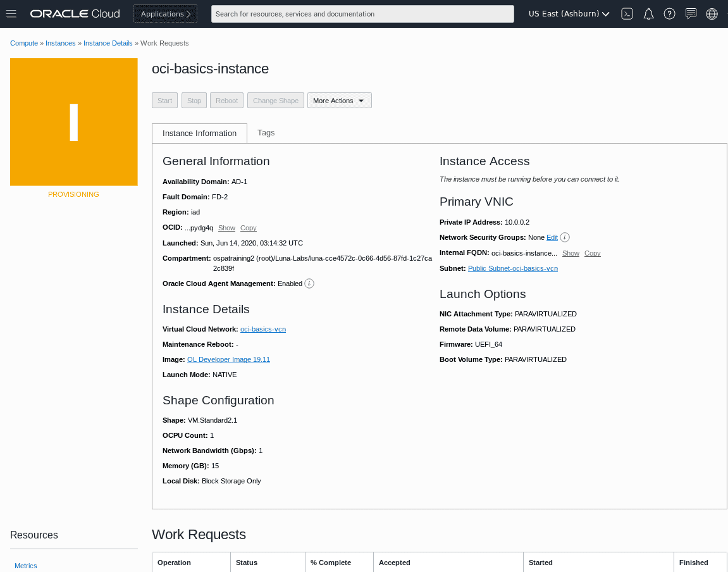Switch to the Tags tab
Viewport: 728px width, 572px height.
click(266, 133)
